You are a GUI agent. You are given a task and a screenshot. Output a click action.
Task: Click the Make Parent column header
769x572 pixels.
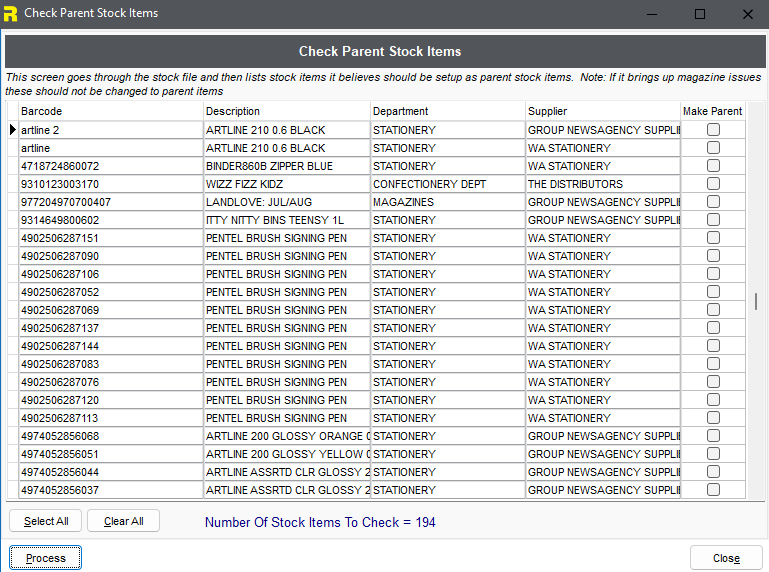[713, 111]
